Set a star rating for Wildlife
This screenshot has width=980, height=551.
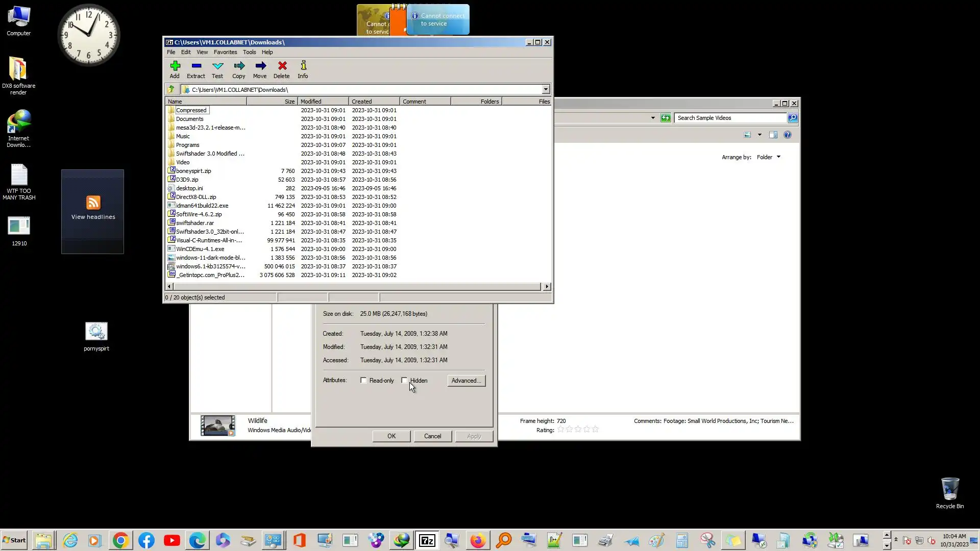pyautogui.click(x=578, y=430)
